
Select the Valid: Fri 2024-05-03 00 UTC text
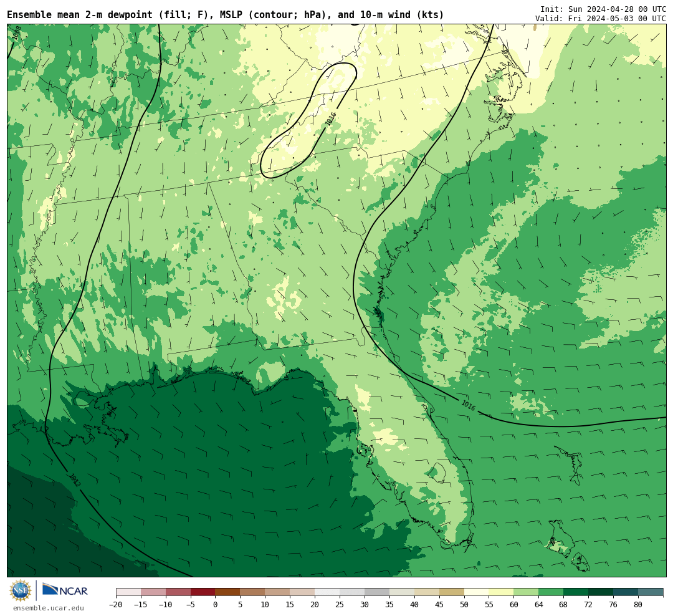tap(601, 19)
